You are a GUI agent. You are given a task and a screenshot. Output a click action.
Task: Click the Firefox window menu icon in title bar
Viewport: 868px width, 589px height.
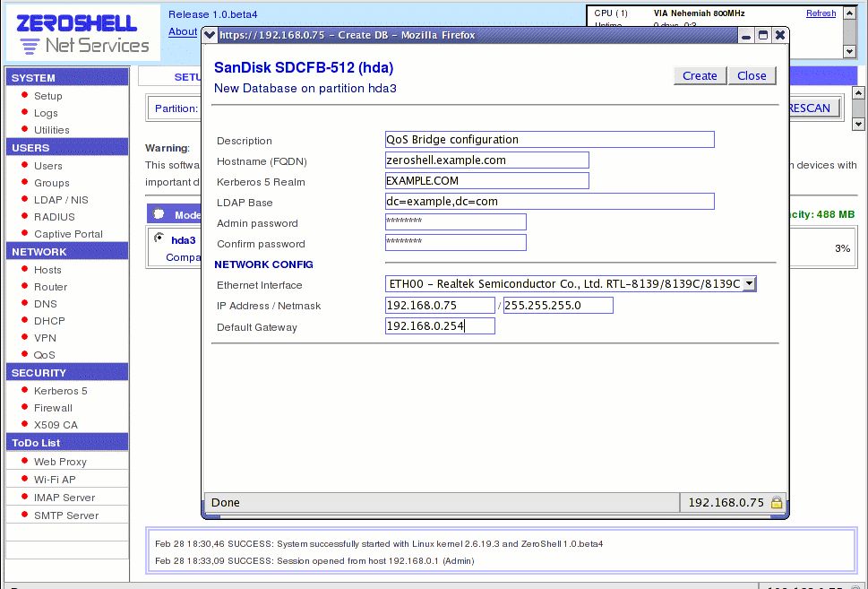pos(211,35)
